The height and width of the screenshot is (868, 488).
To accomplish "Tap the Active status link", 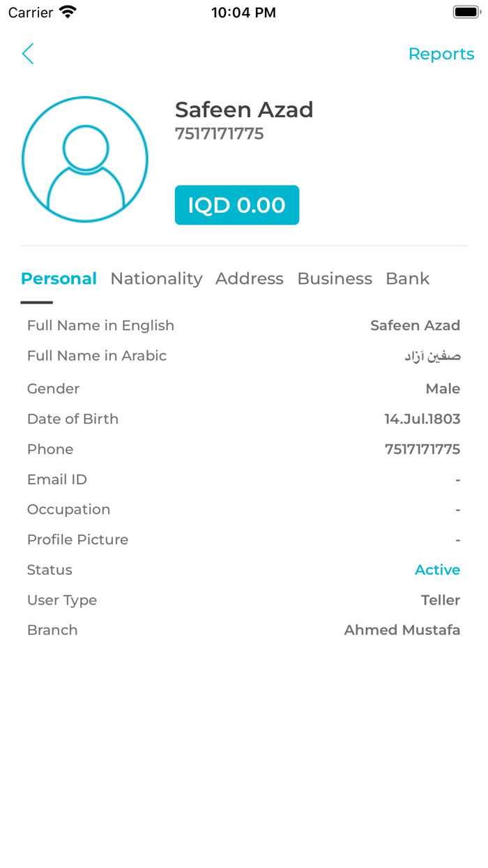I will click(x=437, y=570).
